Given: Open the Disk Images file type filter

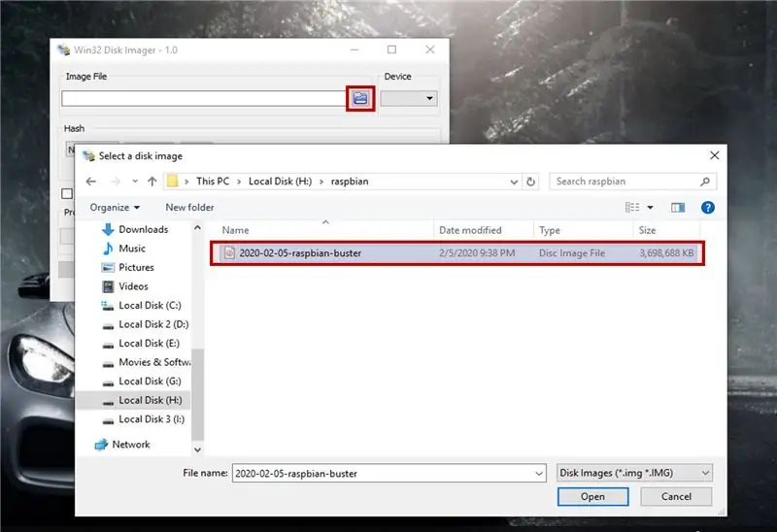Looking at the screenshot, I should 635,473.
